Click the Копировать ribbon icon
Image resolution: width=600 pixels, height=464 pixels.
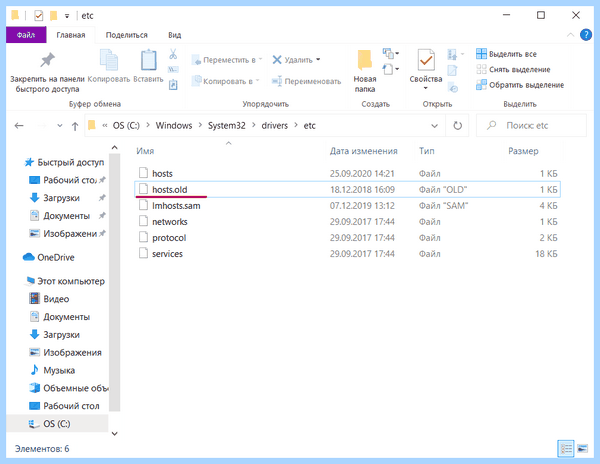109,60
